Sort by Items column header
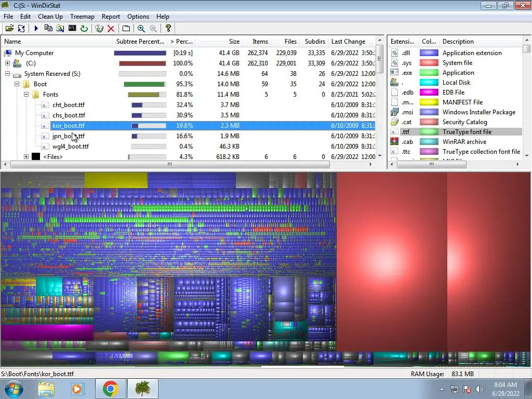The width and height of the screenshot is (532, 399). click(257, 42)
